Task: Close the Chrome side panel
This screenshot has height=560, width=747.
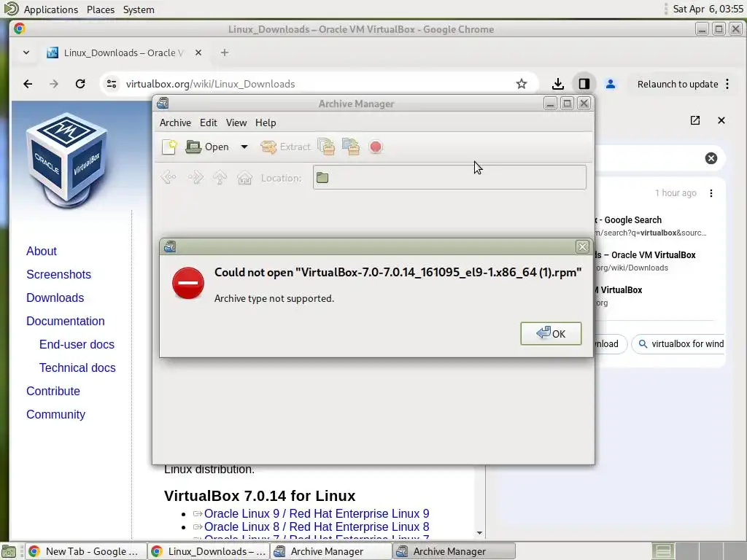Action: [721, 120]
